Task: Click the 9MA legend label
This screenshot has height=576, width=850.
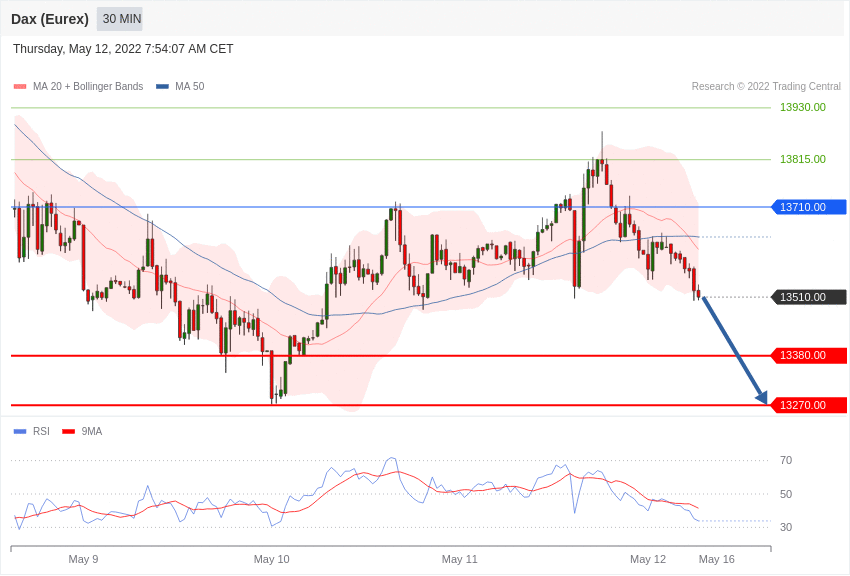Action: click(x=92, y=431)
